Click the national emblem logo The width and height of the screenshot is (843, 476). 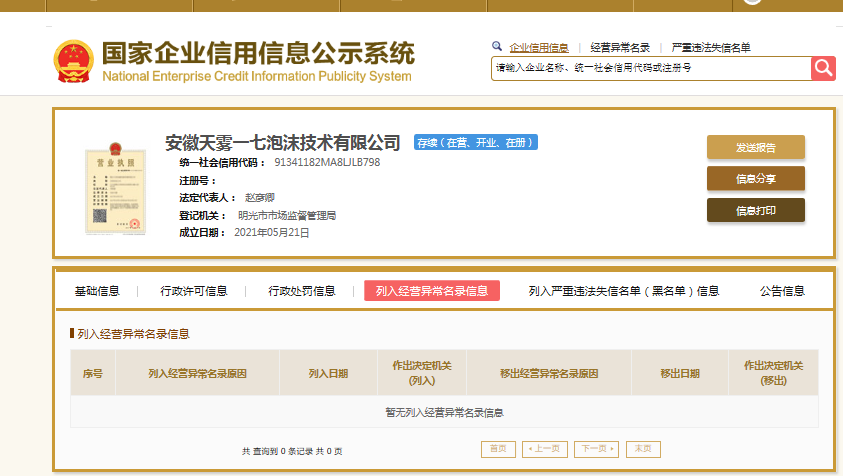(x=74, y=61)
